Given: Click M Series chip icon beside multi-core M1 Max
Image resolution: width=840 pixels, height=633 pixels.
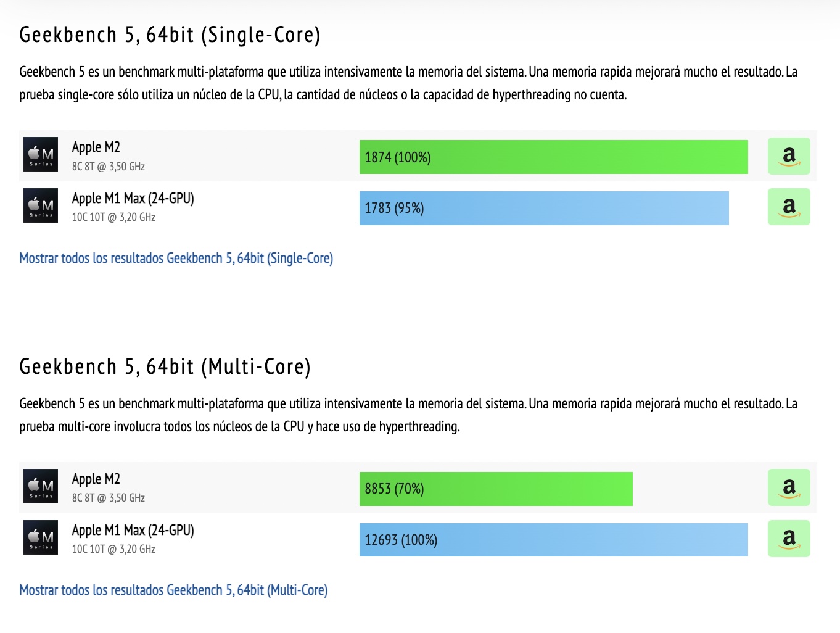Looking at the screenshot, I should (41, 537).
